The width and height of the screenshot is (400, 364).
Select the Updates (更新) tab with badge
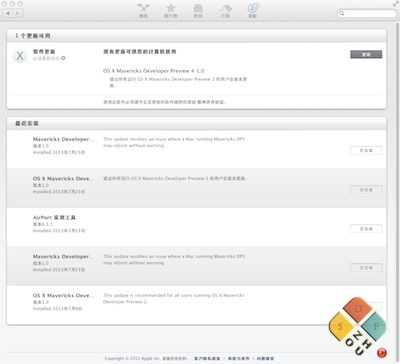(x=253, y=11)
